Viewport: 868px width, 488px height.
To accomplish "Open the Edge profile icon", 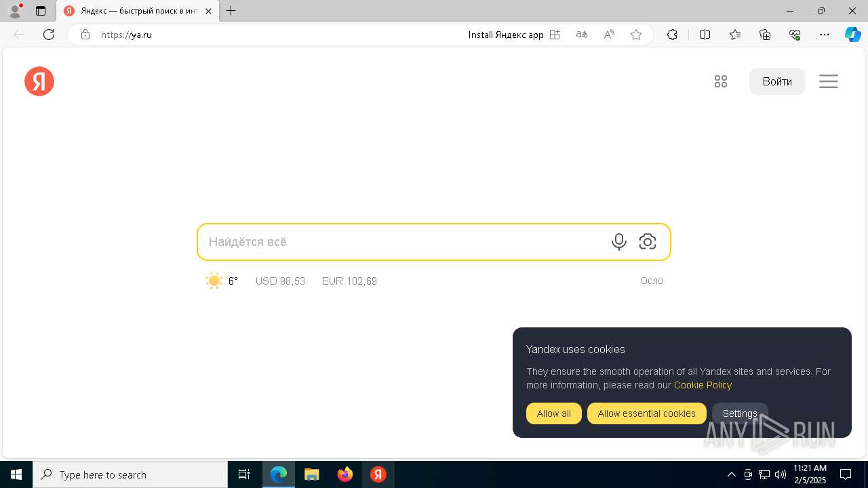I will coord(14,11).
